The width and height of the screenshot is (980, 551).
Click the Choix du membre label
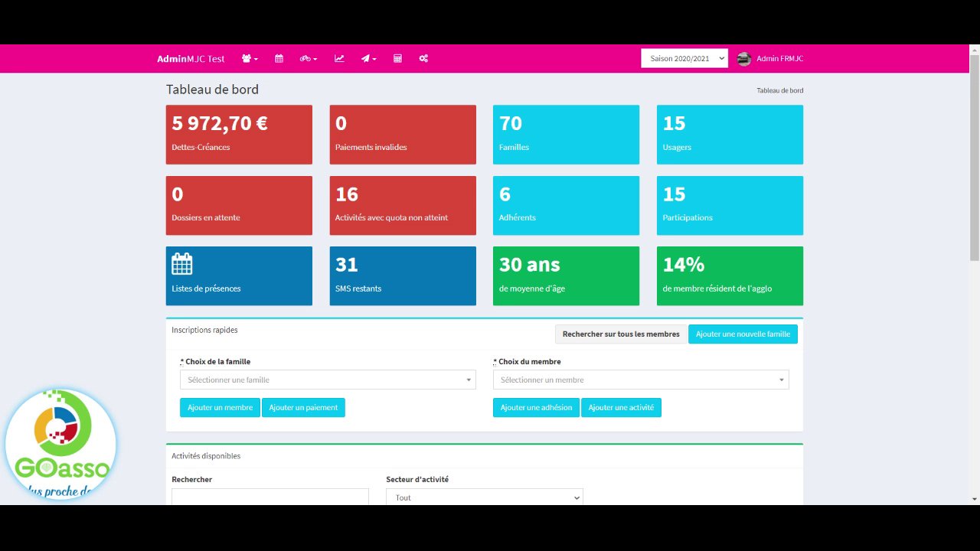(x=527, y=361)
